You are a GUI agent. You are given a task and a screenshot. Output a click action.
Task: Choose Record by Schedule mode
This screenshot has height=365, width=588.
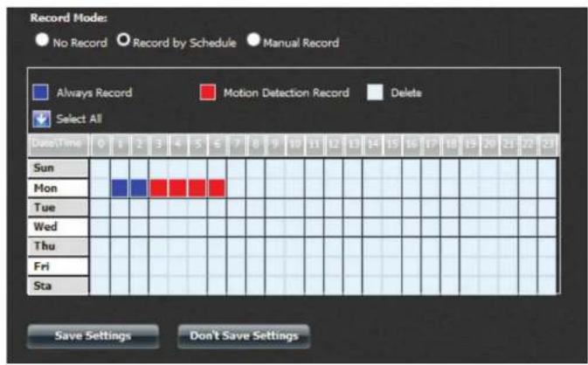(x=123, y=39)
